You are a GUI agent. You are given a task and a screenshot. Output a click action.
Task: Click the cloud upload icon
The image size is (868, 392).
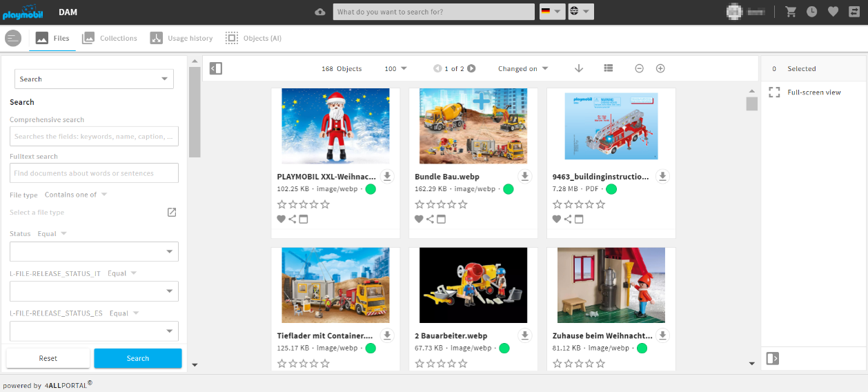pos(319,12)
